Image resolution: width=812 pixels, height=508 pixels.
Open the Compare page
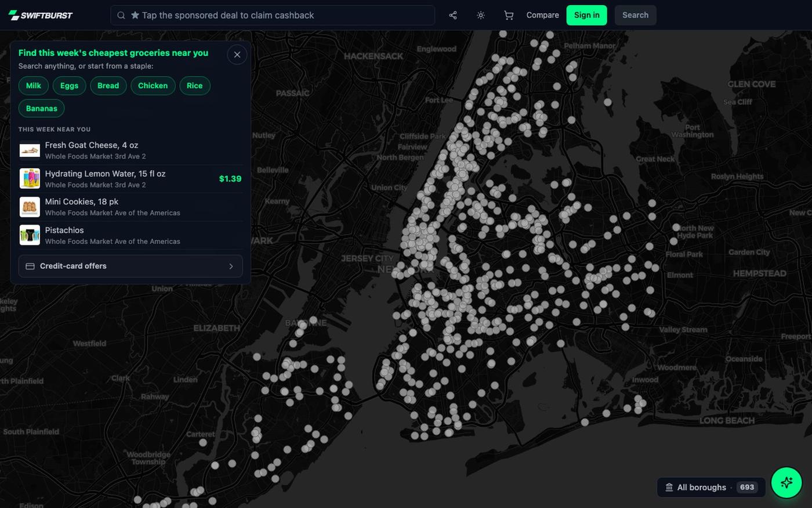pos(542,15)
